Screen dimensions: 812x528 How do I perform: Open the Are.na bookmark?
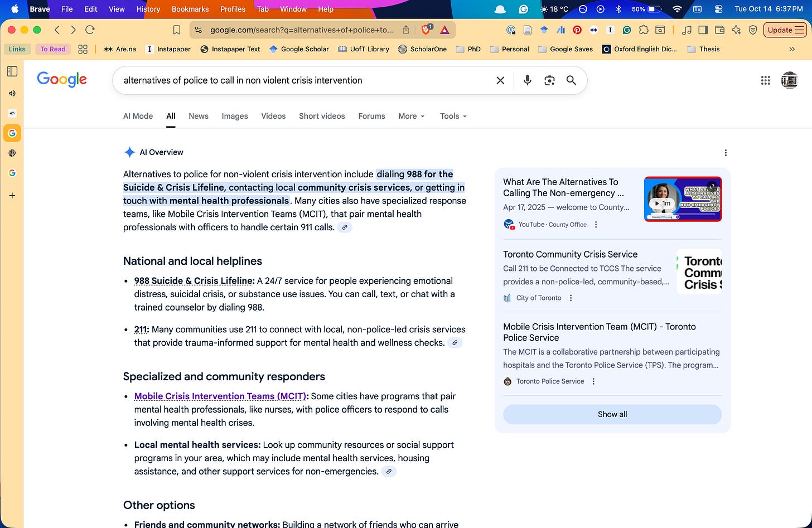tap(120, 49)
